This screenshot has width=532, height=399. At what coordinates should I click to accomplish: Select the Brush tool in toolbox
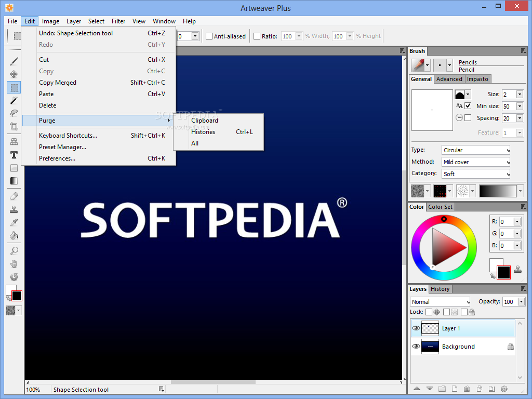(14, 61)
